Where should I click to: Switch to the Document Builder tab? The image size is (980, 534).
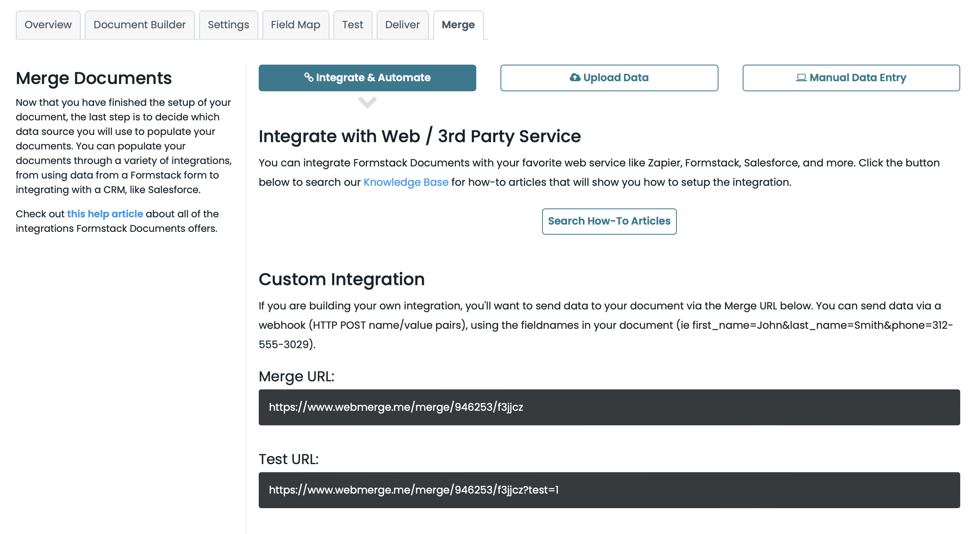click(139, 25)
